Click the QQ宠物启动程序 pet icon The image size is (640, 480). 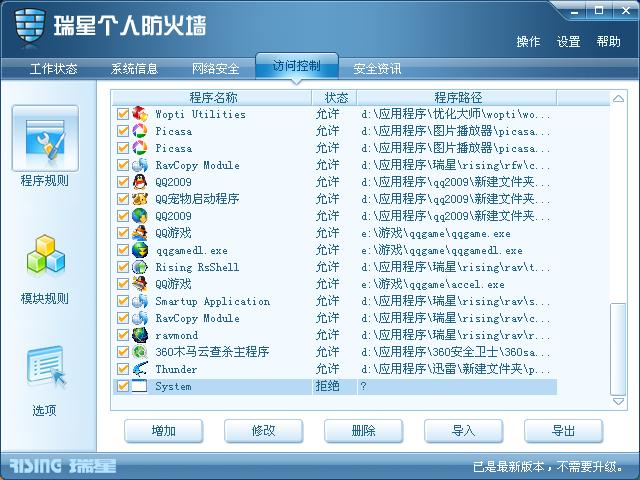(x=140, y=199)
